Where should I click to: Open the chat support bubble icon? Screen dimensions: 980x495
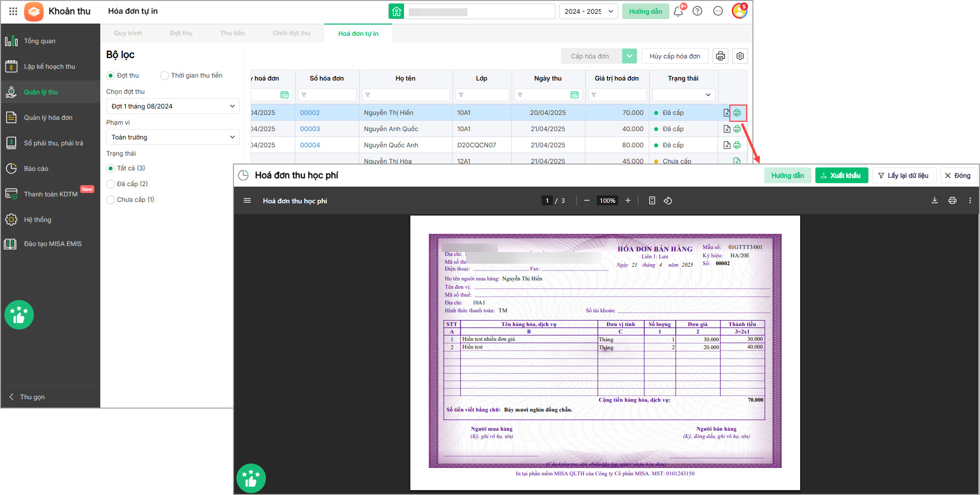pyautogui.click(x=718, y=11)
